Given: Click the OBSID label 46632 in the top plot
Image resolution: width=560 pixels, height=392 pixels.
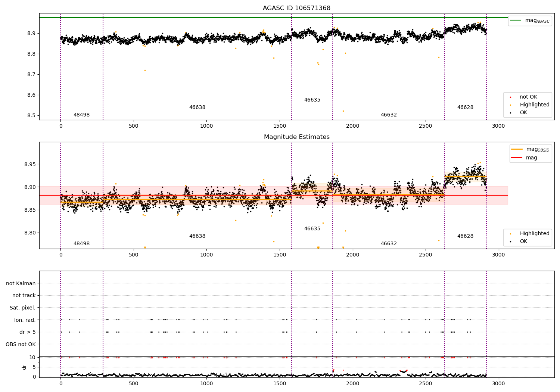Looking at the screenshot, I should point(389,115).
